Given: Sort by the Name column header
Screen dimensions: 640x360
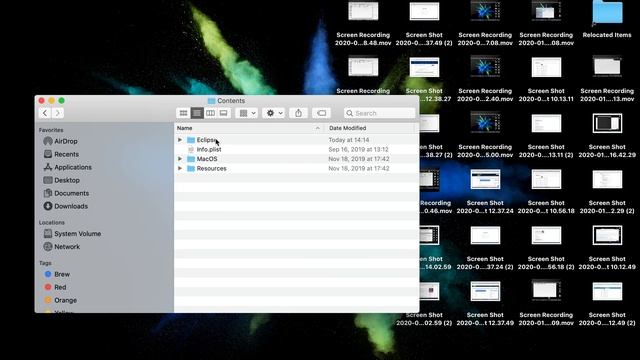Looking at the screenshot, I should pyautogui.click(x=249, y=128).
